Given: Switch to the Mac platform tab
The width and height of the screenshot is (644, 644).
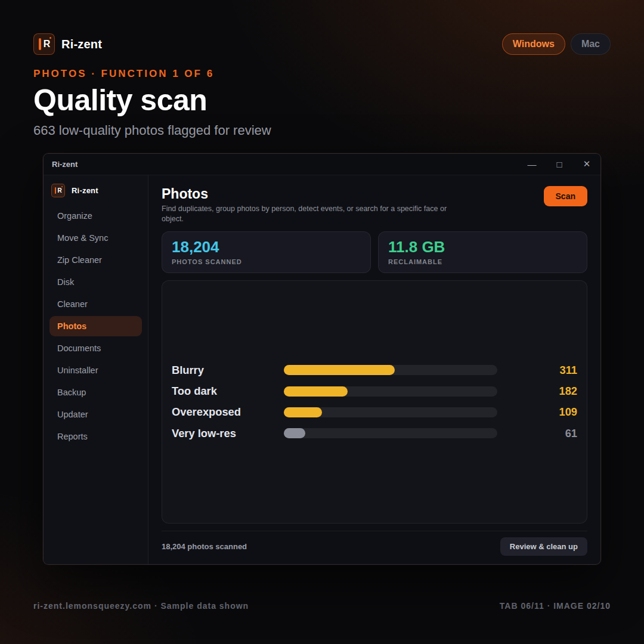Looking at the screenshot, I should click(x=590, y=44).
